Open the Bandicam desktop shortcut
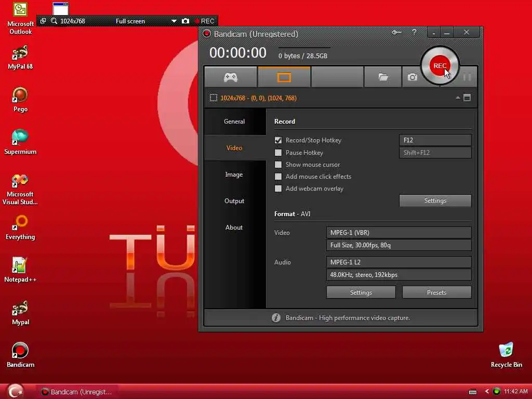 click(20, 355)
